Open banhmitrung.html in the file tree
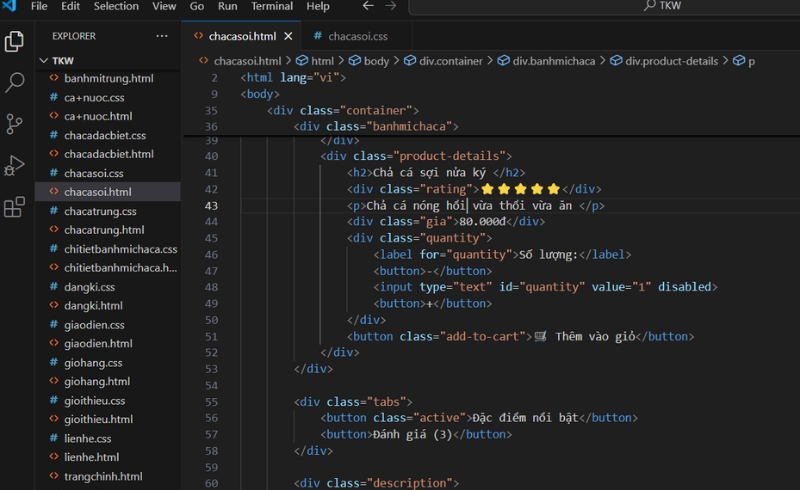Image resolution: width=800 pixels, height=490 pixels. pyautogui.click(x=108, y=79)
